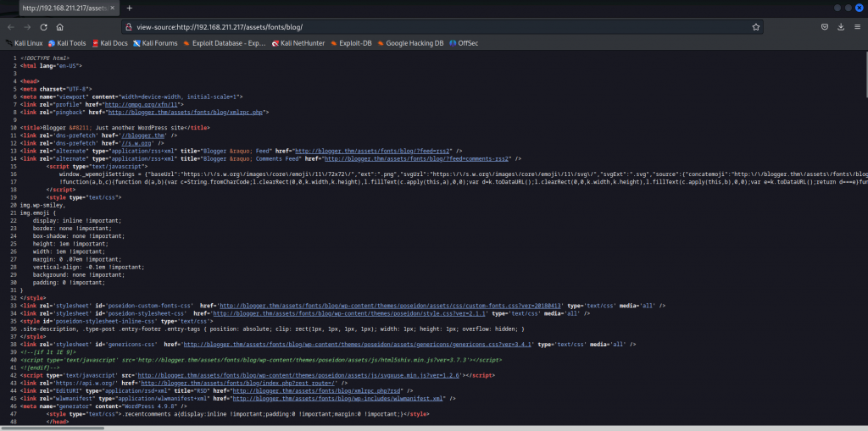Close the Firefox window
Image resolution: width=868 pixels, height=431 pixels.
tap(860, 8)
